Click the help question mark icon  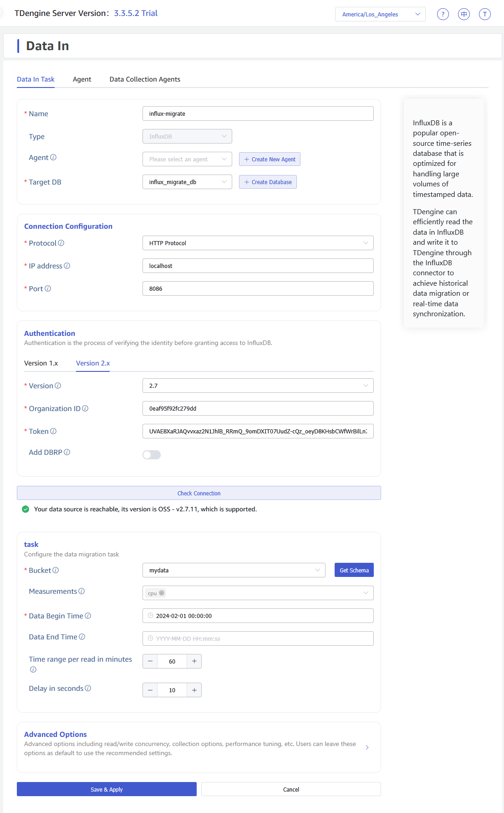(443, 14)
